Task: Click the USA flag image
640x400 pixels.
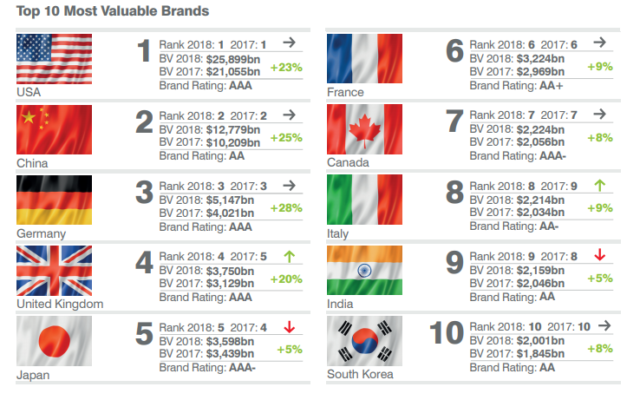Action: [x=54, y=59]
